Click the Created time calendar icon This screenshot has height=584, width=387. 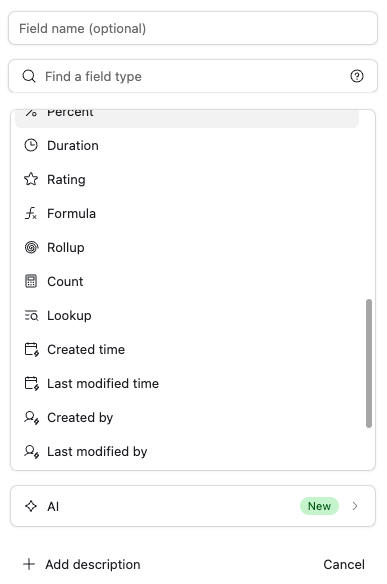(x=32, y=349)
